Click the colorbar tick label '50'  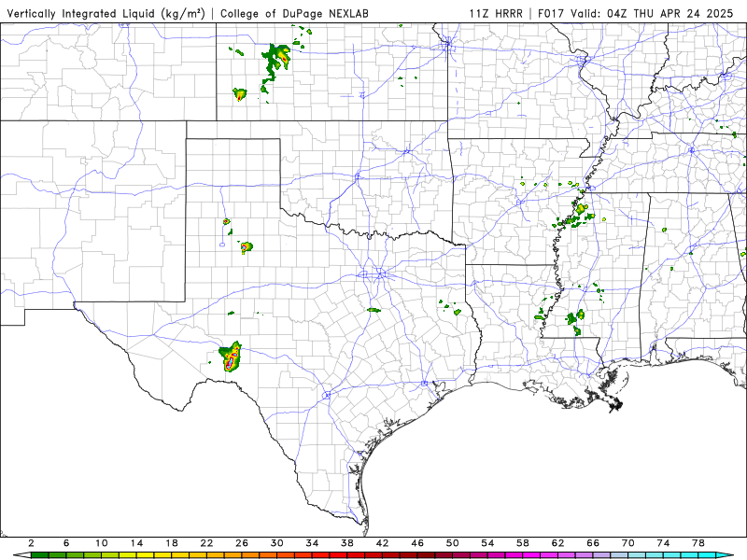(x=453, y=543)
